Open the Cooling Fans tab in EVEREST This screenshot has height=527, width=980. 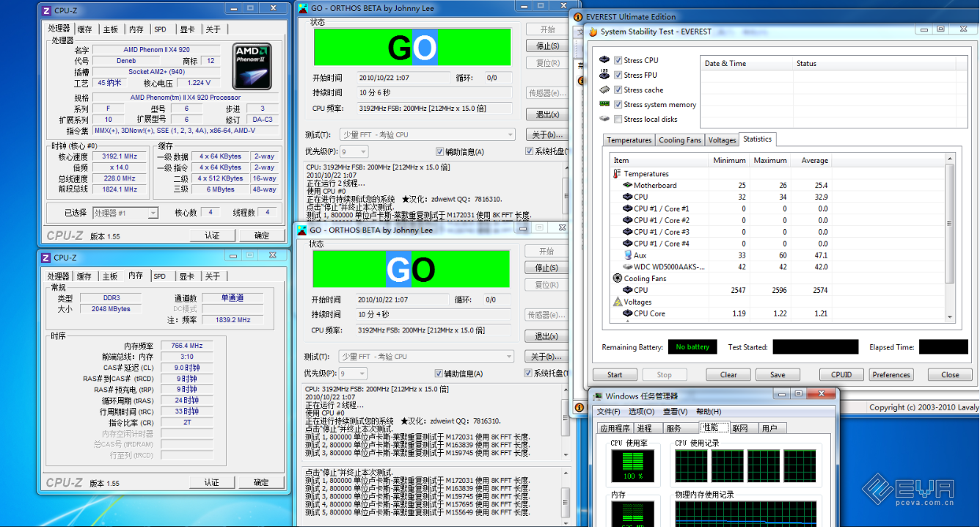(680, 140)
